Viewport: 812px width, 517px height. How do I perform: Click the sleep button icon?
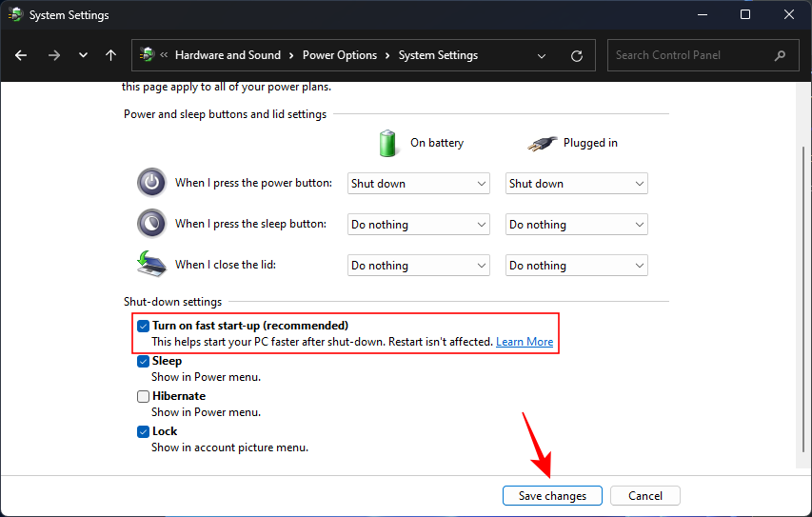[x=151, y=224]
